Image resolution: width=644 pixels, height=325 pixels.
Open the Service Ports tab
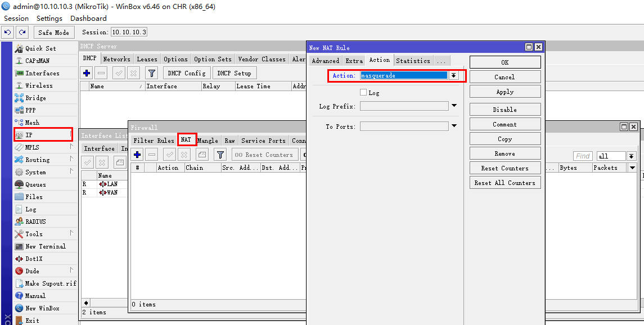pos(263,141)
